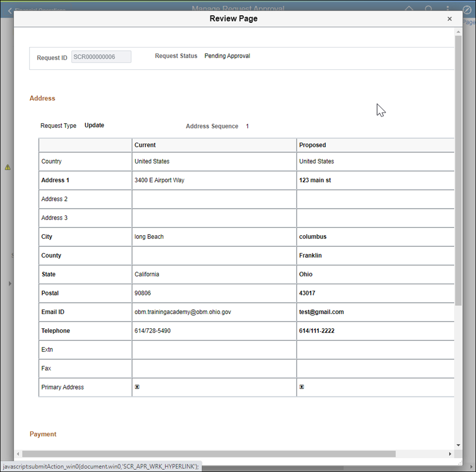Select the Pending Approval status text
This screenshot has height=472, width=476.
[227, 56]
